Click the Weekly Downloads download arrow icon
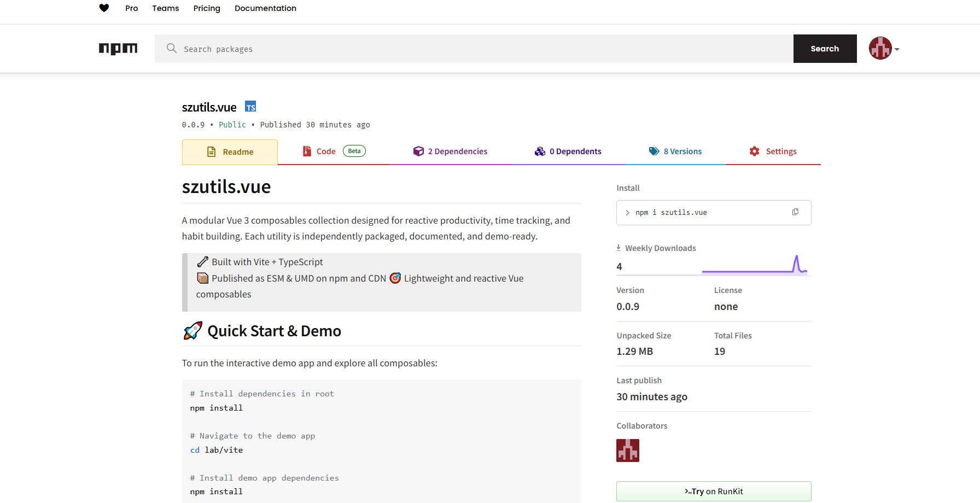 [x=619, y=248]
